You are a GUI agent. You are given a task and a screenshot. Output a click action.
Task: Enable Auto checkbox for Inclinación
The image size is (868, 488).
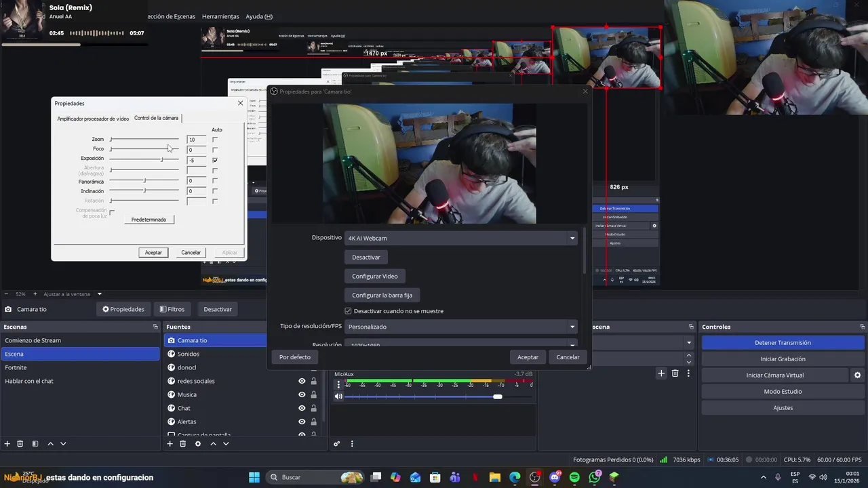tap(215, 191)
